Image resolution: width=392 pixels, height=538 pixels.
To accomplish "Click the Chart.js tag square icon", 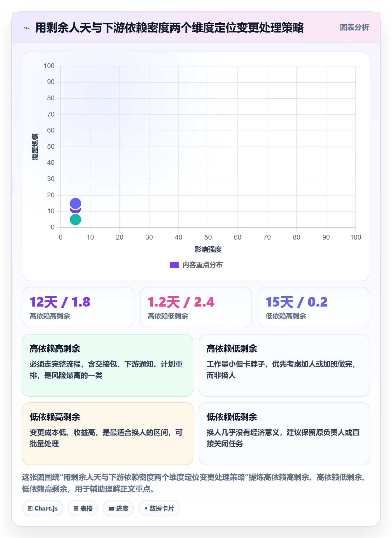I will click(30, 509).
